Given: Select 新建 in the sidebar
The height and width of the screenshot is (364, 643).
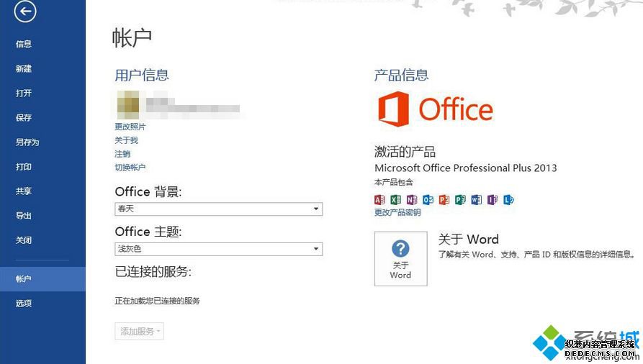Looking at the screenshot, I should 24,68.
